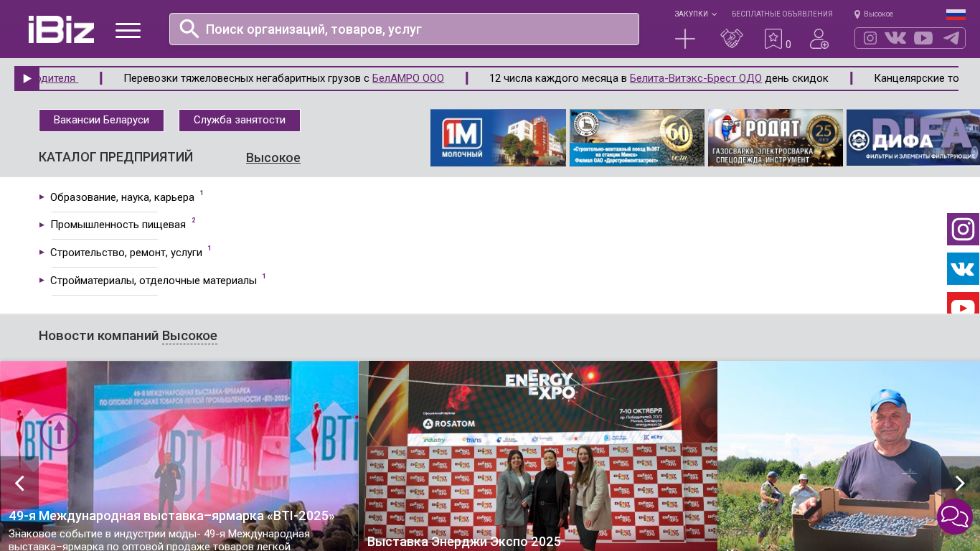
Task: Expand the Закупки dropdown
Action: tap(694, 14)
